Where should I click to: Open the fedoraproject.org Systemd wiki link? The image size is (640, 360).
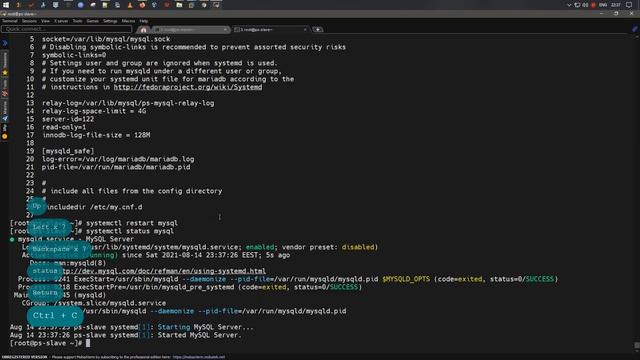pyautogui.click(x=188, y=87)
